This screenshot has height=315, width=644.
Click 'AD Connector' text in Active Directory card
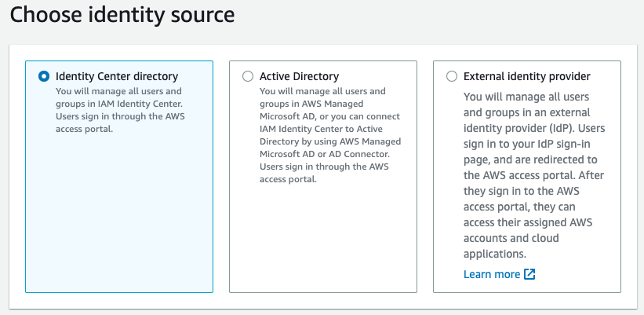click(x=358, y=167)
